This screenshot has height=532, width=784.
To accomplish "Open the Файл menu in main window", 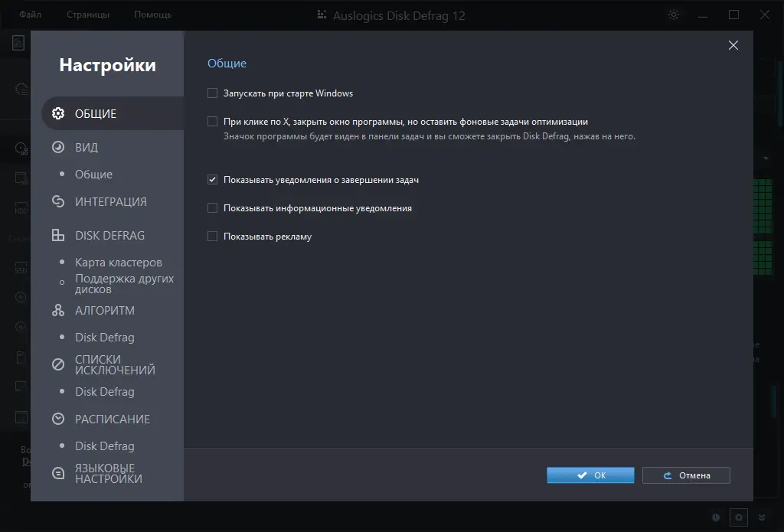I will 30,15.
